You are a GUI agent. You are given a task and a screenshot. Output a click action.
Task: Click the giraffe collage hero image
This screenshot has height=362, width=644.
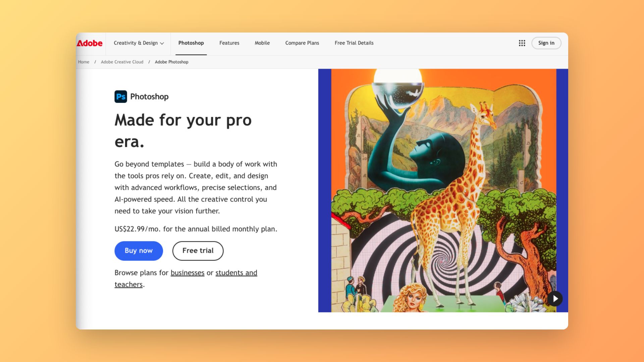pyautogui.click(x=443, y=190)
